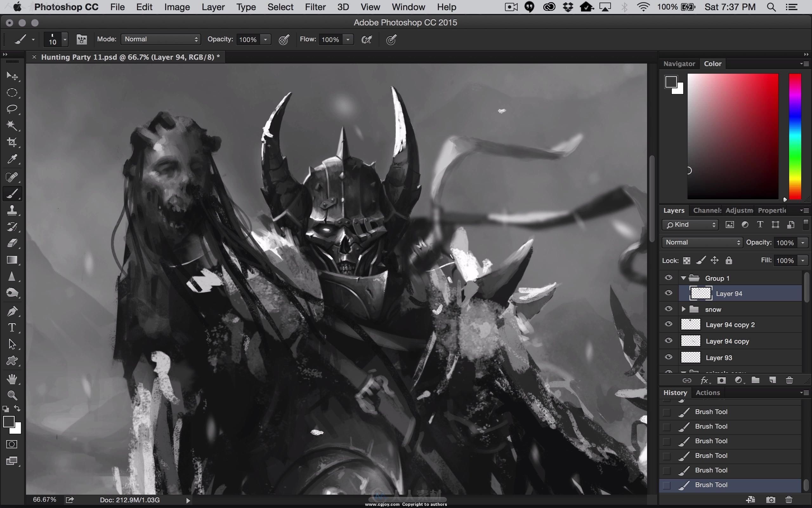Switch to the Actions tab
The image size is (812, 508).
point(708,393)
